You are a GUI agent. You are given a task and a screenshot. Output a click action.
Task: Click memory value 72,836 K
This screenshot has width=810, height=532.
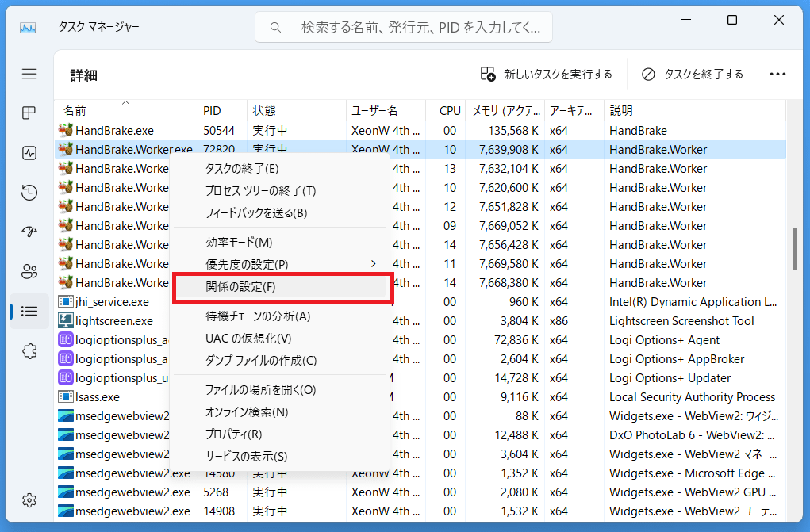click(x=516, y=340)
